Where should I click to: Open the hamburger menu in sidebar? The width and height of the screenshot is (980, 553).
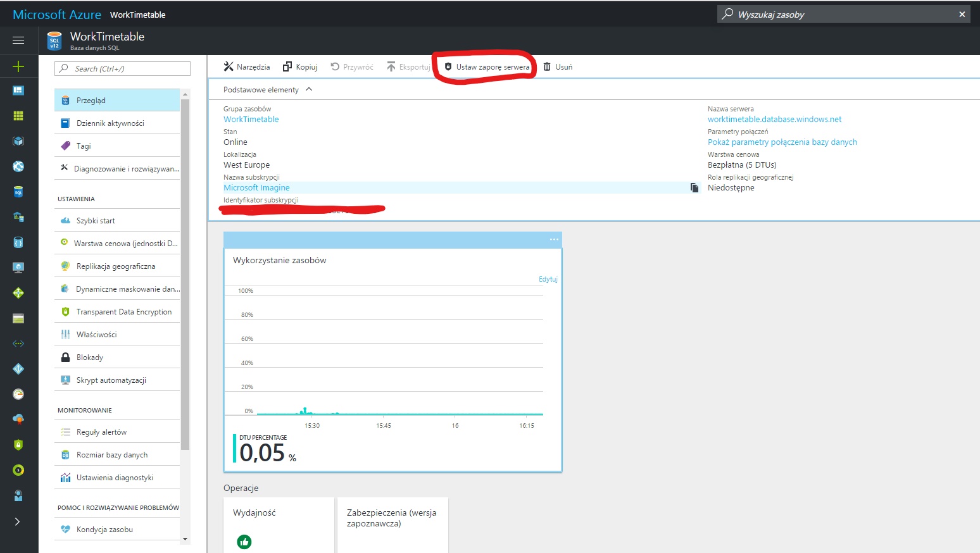(x=18, y=40)
